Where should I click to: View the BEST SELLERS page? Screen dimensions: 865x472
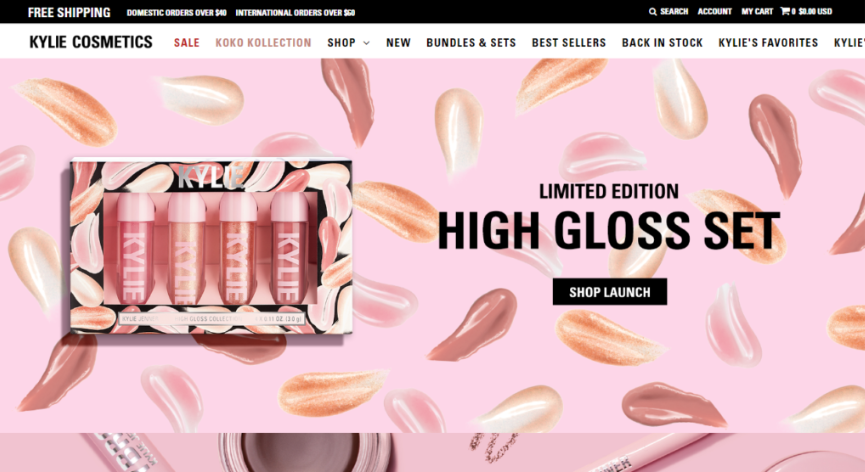(569, 42)
